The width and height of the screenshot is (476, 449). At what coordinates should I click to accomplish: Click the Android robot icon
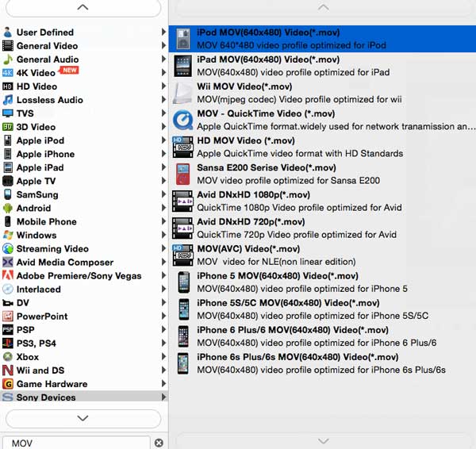8,208
